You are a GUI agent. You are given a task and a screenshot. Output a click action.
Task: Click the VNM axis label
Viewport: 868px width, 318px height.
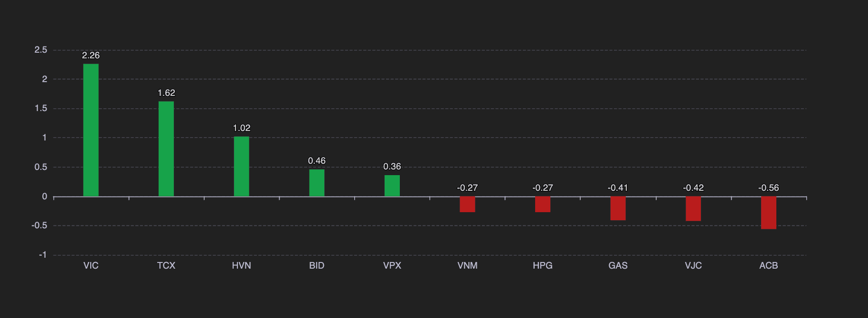467,266
